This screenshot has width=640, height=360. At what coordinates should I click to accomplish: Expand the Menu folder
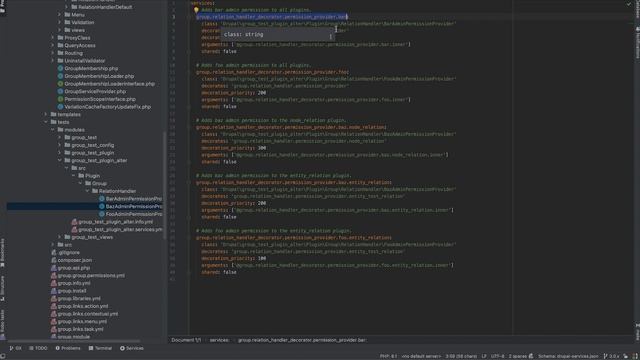coord(60,15)
